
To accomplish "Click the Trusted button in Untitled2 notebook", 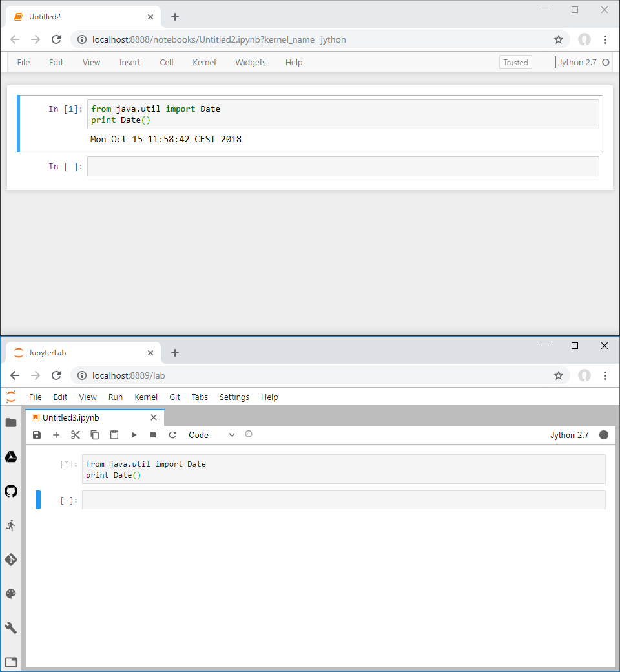I will 515,63.
